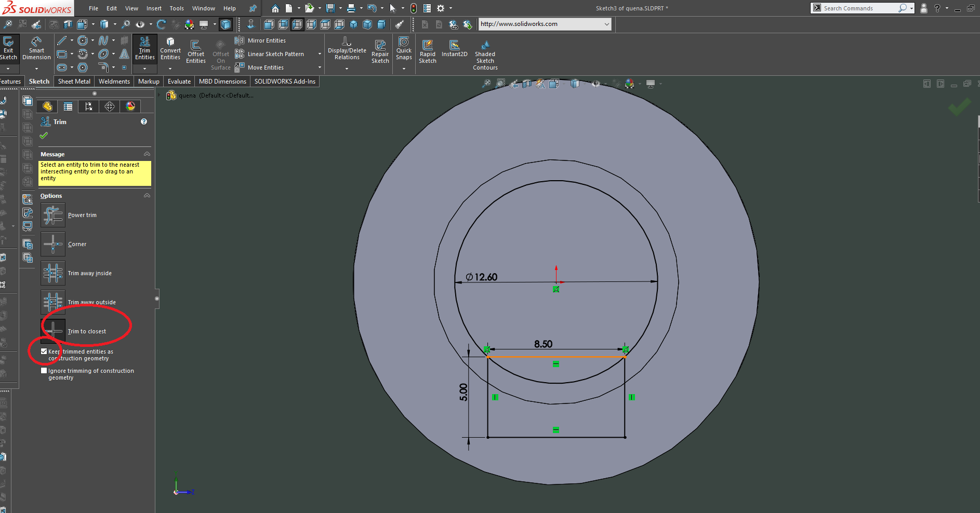Click Linear Sketch Pattern
Viewport: 980px width, 513px height.
pyautogui.click(x=270, y=54)
